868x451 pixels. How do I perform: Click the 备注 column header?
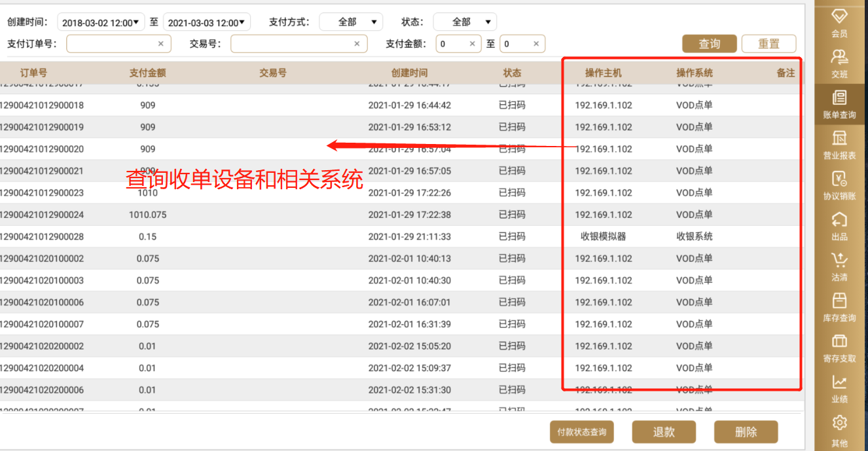(x=786, y=73)
